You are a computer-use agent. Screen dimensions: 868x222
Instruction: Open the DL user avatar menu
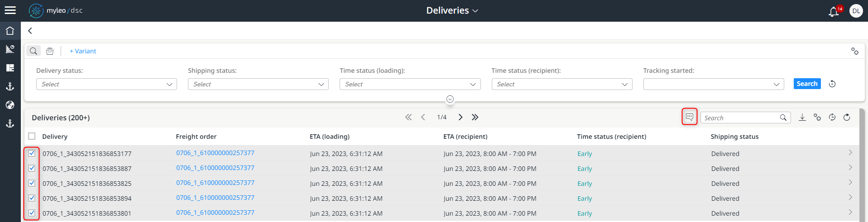click(856, 11)
